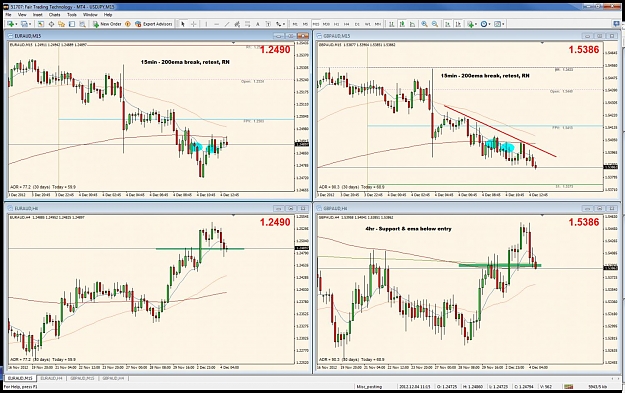Open the Tools menu
Screen dimensions: 625x393
coord(72,14)
